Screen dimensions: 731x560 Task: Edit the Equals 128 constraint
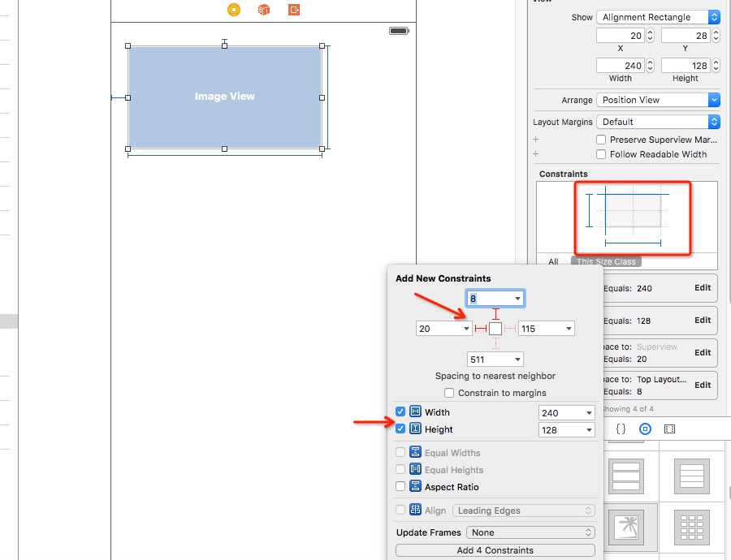[x=703, y=320]
